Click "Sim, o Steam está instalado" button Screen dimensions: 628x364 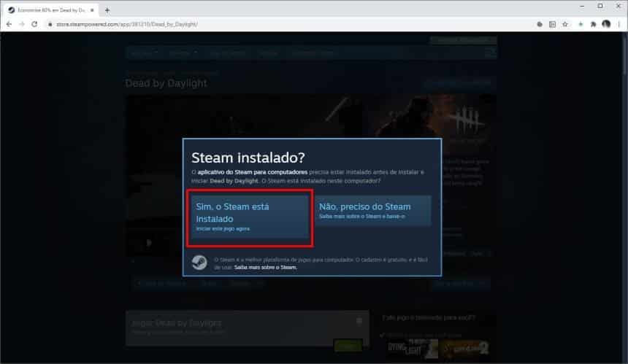tap(250, 217)
